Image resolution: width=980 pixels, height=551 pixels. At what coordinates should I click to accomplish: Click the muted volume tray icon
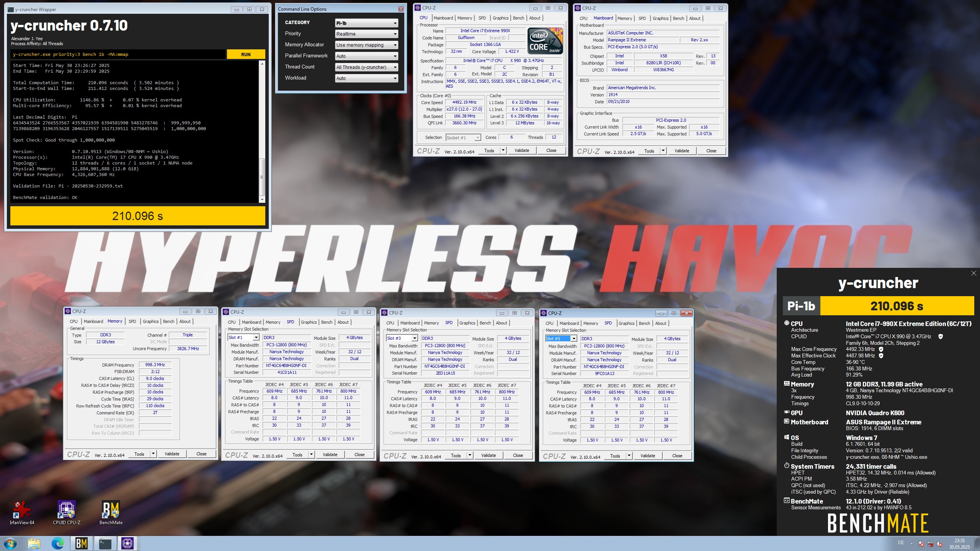(939, 544)
